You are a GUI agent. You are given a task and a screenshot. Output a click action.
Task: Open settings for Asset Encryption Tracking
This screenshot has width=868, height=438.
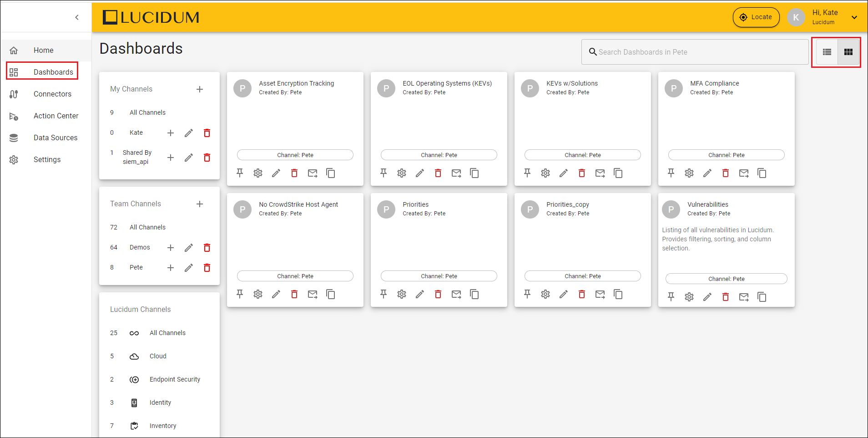click(258, 173)
